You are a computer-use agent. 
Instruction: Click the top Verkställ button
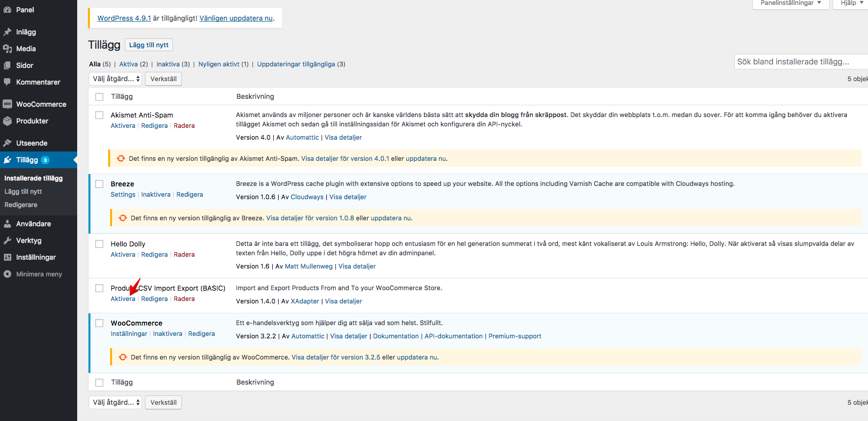coord(164,79)
